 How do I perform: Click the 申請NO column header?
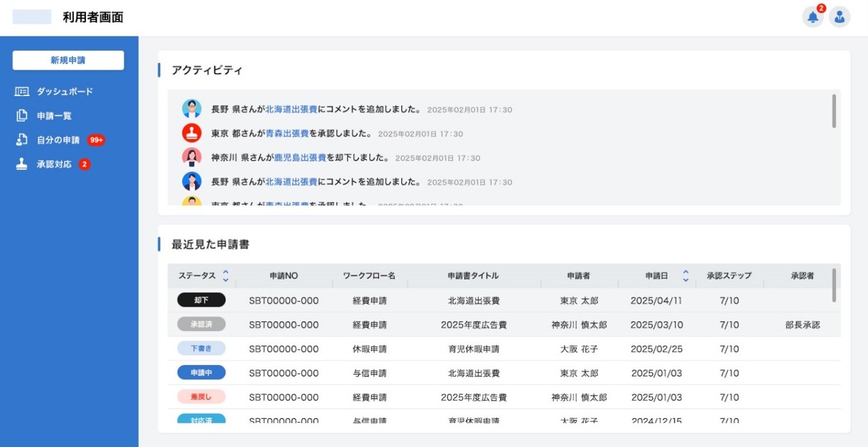[284, 276]
